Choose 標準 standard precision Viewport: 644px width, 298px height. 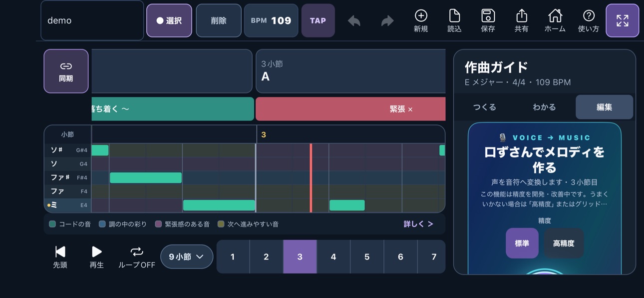point(522,243)
